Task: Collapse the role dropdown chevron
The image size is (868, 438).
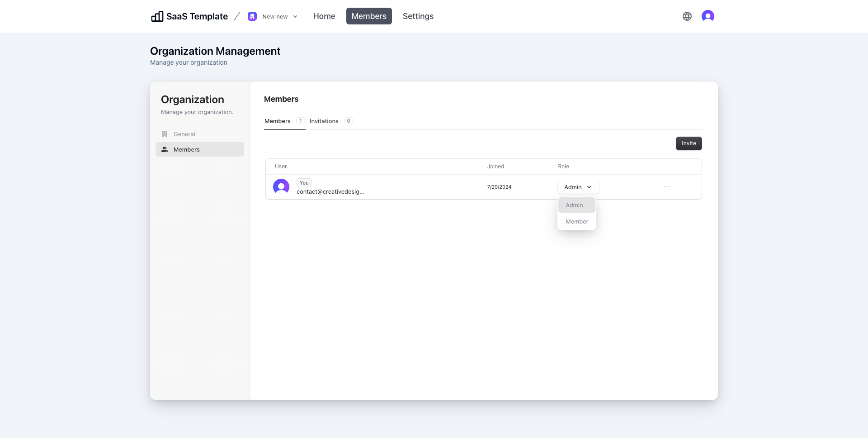Action: [589, 186]
